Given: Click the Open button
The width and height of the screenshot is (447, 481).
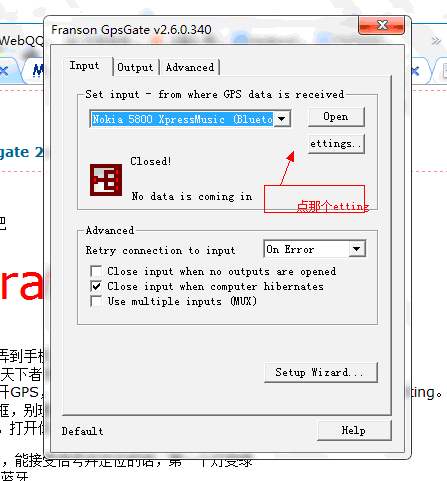Looking at the screenshot, I should [x=336, y=117].
